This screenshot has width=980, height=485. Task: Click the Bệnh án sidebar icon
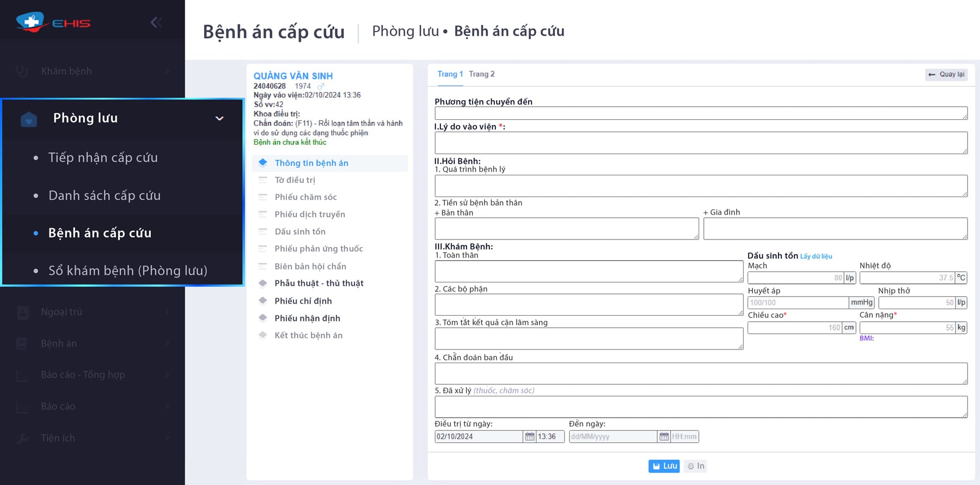(x=22, y=343)
